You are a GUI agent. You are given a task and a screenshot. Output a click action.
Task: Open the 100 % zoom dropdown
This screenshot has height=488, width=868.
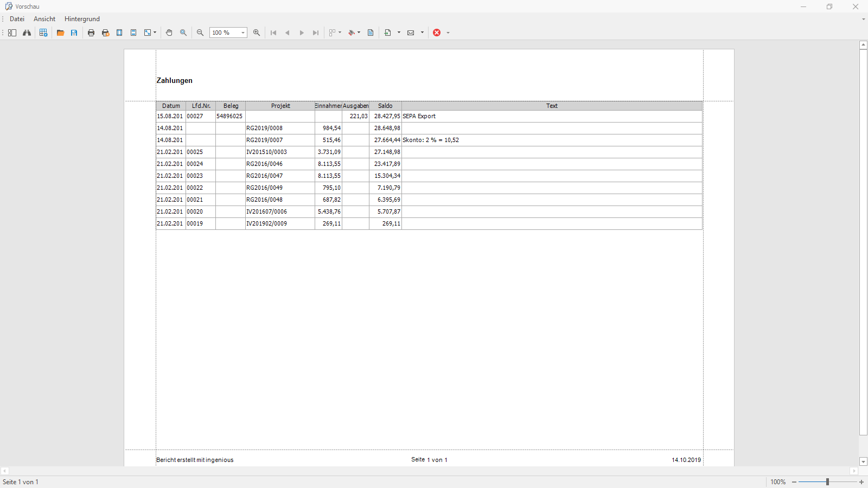[228, 33]
